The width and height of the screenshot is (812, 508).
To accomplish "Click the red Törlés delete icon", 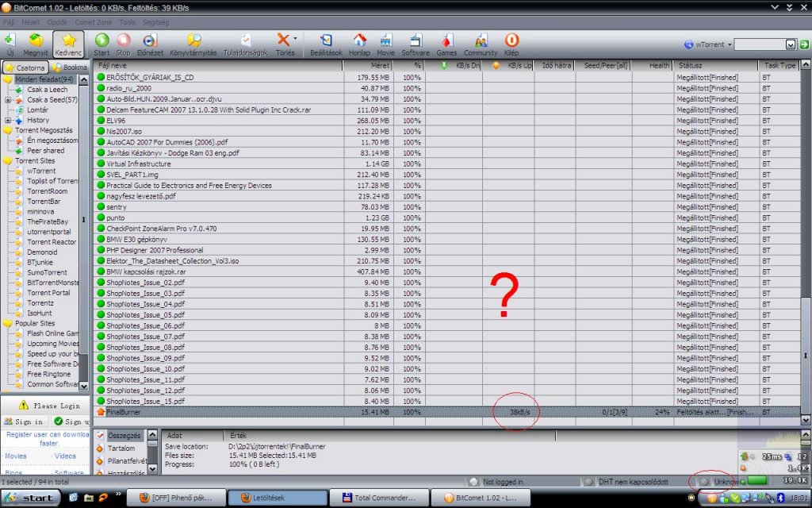I will [x=283, y=40].
